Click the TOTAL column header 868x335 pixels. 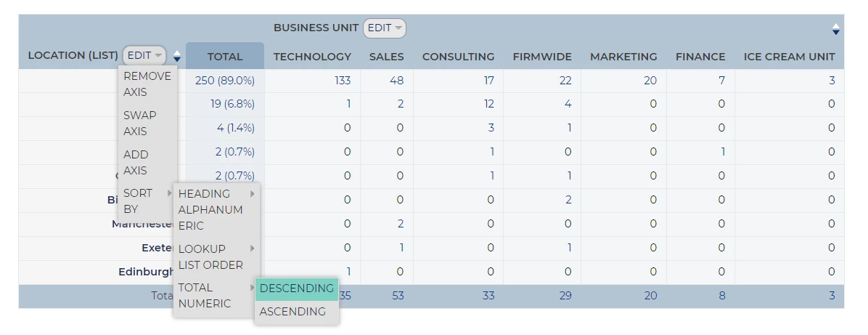pos(225,57)
